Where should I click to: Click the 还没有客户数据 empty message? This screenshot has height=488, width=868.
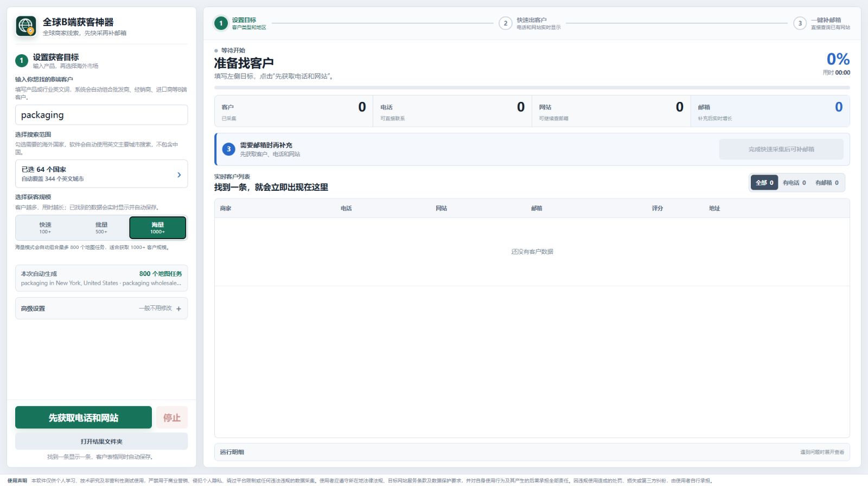click(x=532, y=252)
